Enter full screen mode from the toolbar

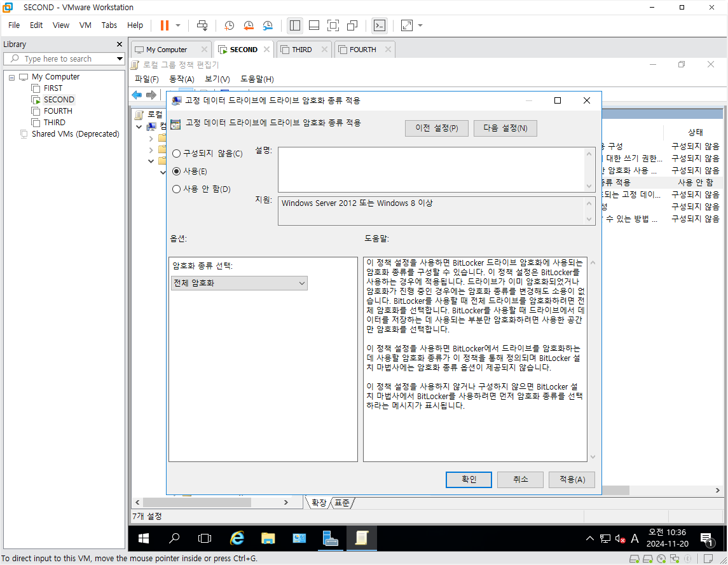coord(333,25)
